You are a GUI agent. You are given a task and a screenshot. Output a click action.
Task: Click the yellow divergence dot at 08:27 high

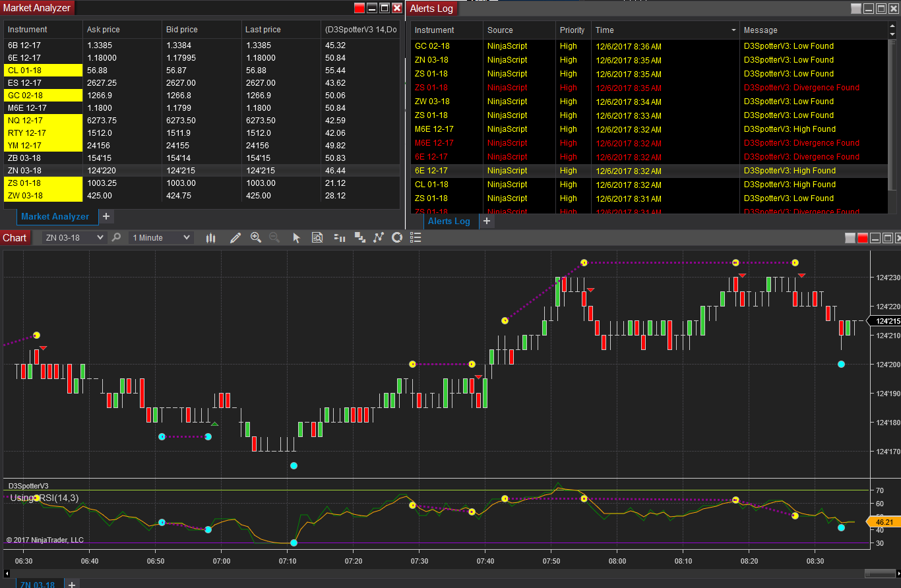click(x=795, y=263)
